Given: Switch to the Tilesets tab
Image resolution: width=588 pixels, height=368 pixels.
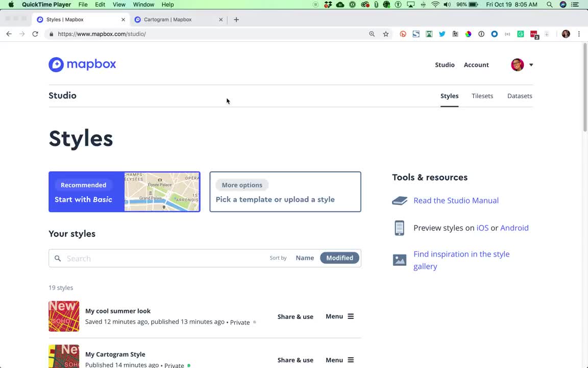Looking at the screenshot, I should [x=482, y=96].
